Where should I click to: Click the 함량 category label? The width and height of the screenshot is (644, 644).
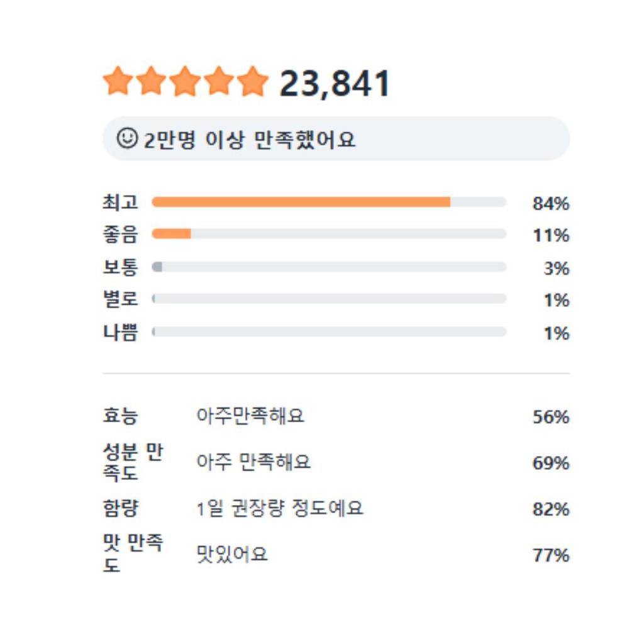pos(119,508)
